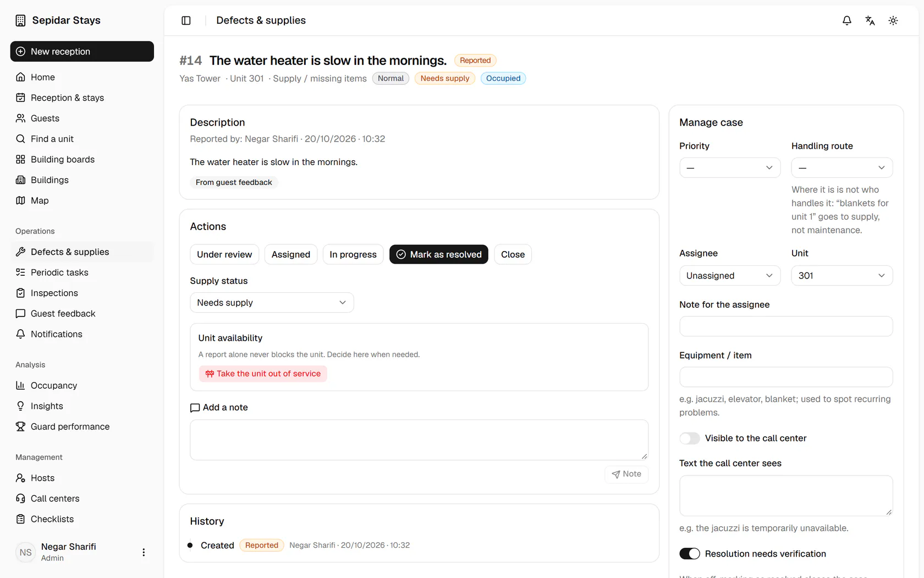Go to Reception & stays
The image size is (924, 578).
pos(82,97)
